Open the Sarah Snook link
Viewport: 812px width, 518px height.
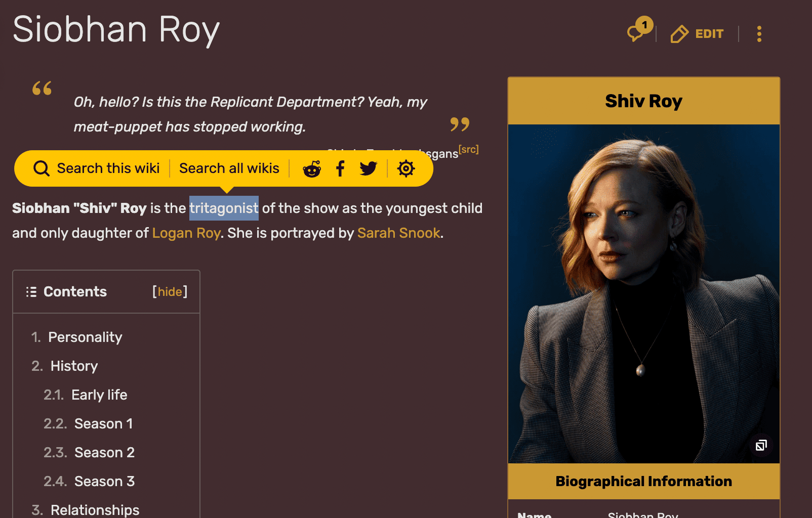point(398,233)
